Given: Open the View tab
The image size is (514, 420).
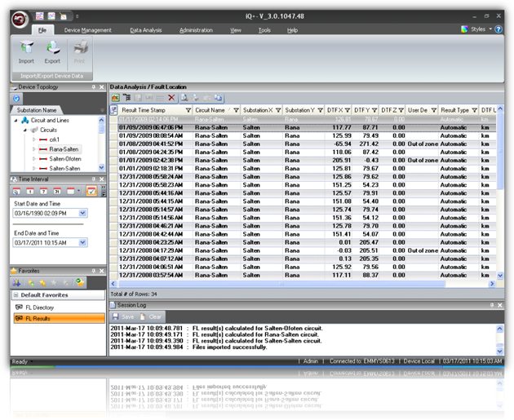Looking at the screenshot, I should pyautogui.click(x=235, y=30).
